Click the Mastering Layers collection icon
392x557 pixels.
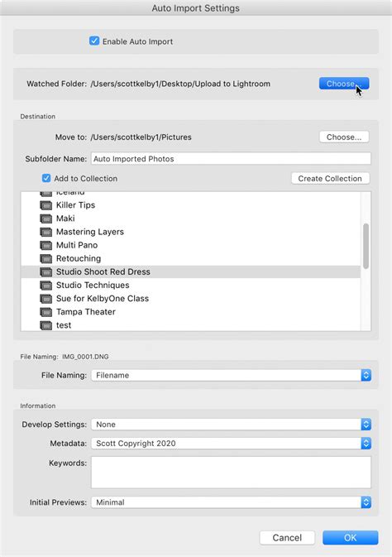(x=45, y=232)
